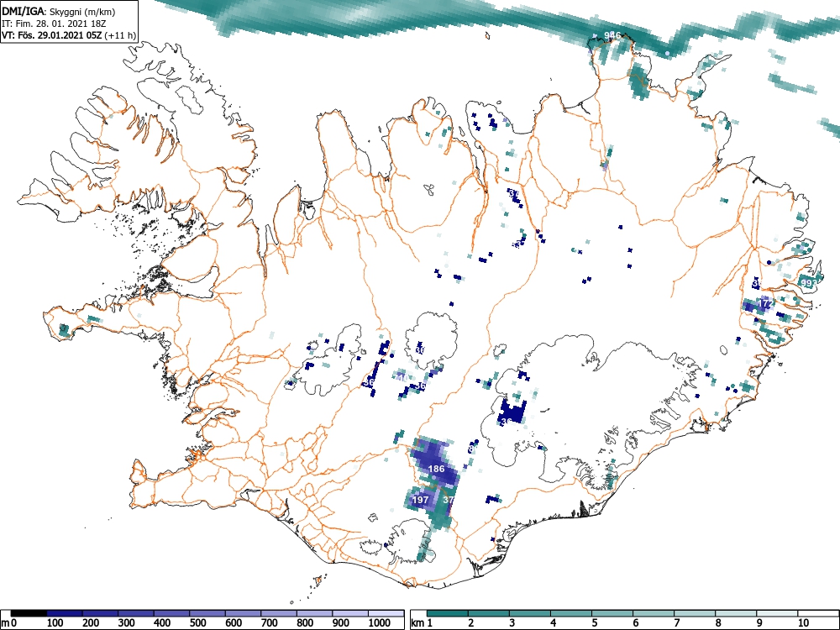Click the '100' tick label in meter legend
Viewport: 840px width, 630px height.
pos(55,623)
